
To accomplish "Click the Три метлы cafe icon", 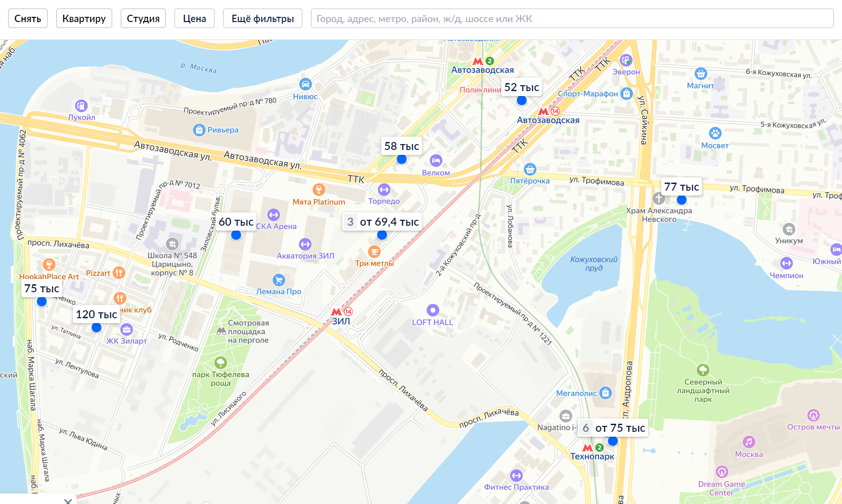I will tap(374, 251).
